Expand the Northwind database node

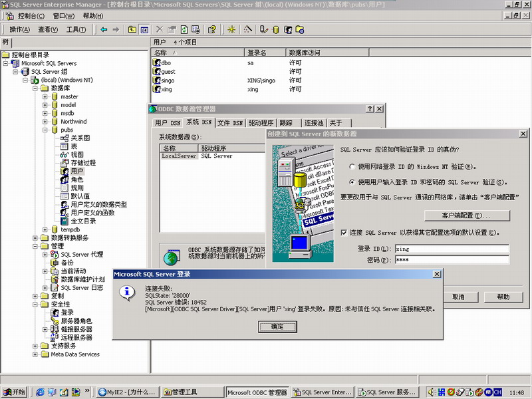(45, 122)
